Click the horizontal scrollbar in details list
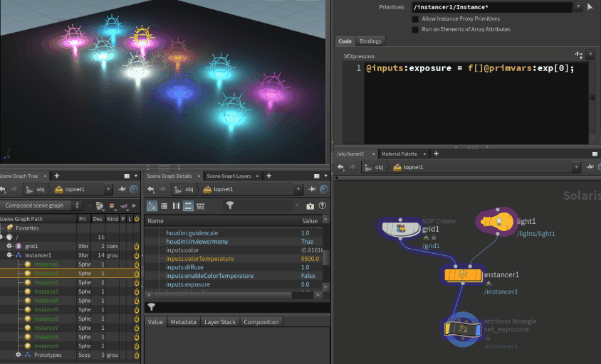Screen dimensions: 601x364 tap(223, 295)
